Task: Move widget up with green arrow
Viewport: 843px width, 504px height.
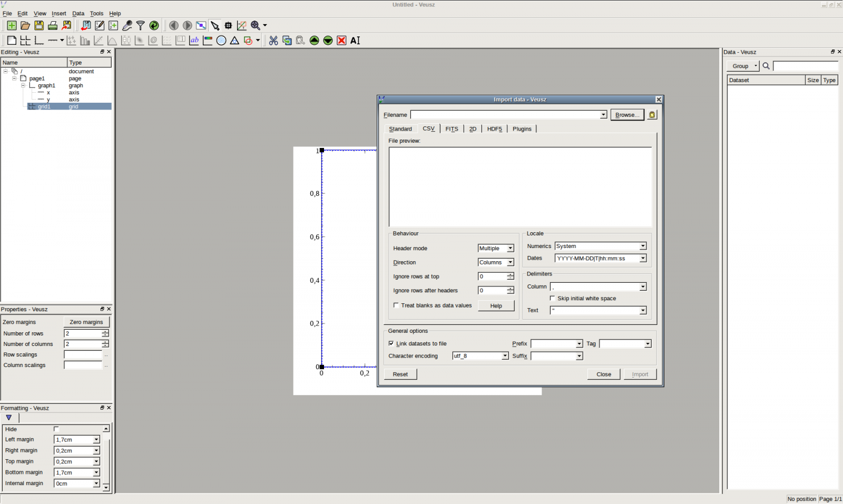Action: click(x=315, y=41)
